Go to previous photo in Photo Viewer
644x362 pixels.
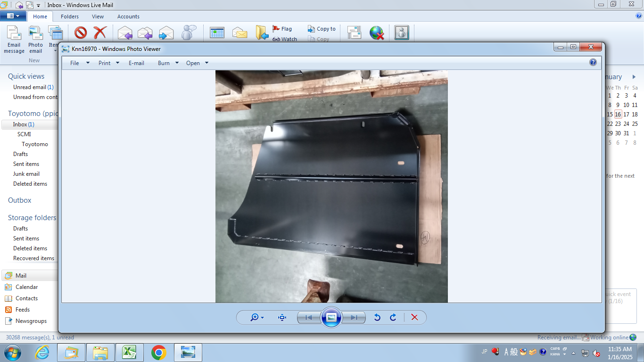(309, 318)
